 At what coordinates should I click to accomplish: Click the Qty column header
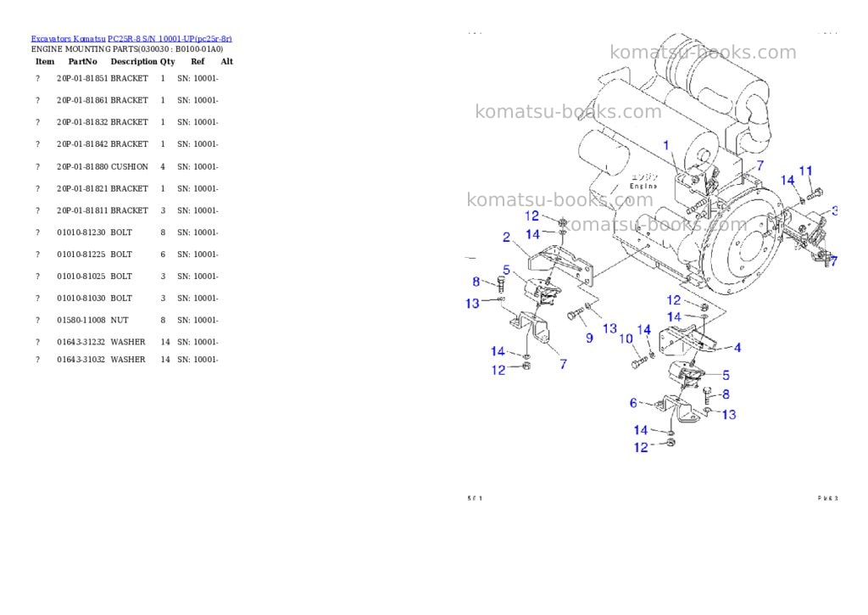click(168, 61)
